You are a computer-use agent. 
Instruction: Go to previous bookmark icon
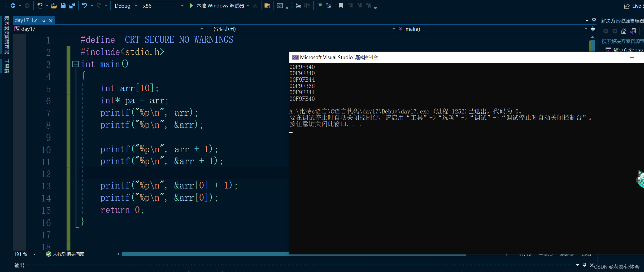[350, 5]
